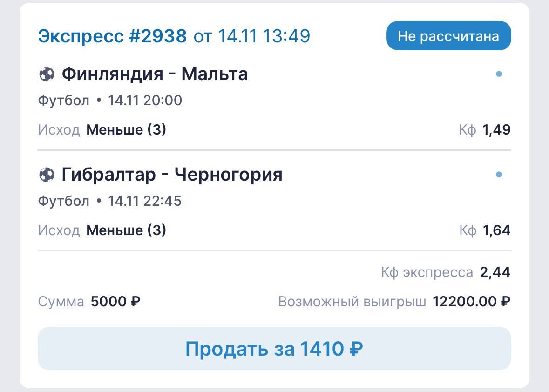
Task: Open the Гибралтар - Черногория match
Action: (172, 175)
